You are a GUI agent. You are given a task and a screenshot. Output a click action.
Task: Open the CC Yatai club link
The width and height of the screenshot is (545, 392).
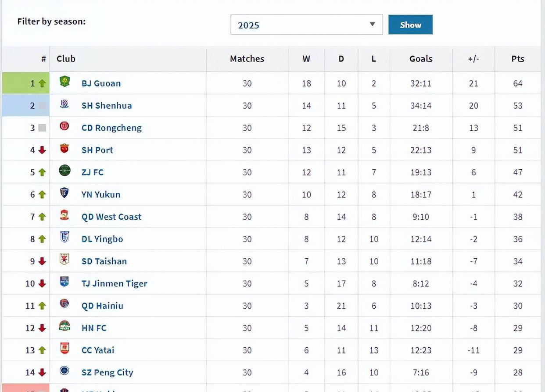(x=98, y=350)
